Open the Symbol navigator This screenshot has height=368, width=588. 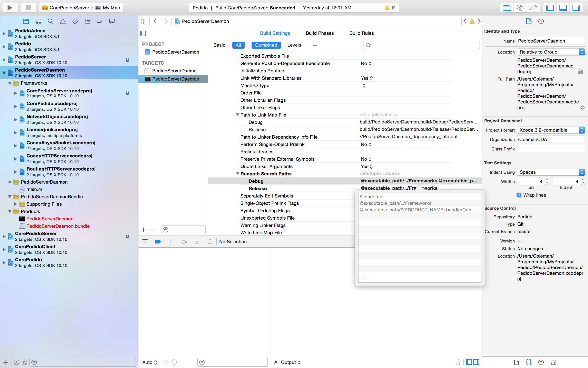pyautogui.click(x=38, y=21)
